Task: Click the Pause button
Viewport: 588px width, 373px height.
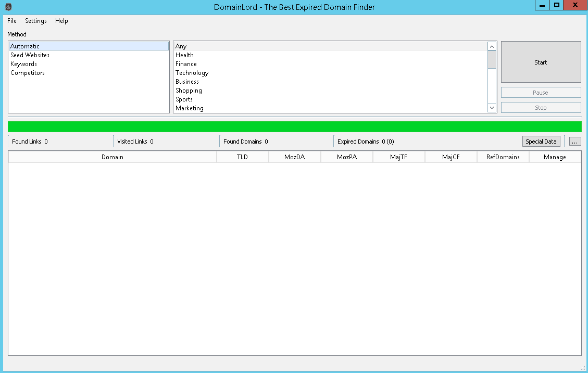Action: (x=541, y=93)
